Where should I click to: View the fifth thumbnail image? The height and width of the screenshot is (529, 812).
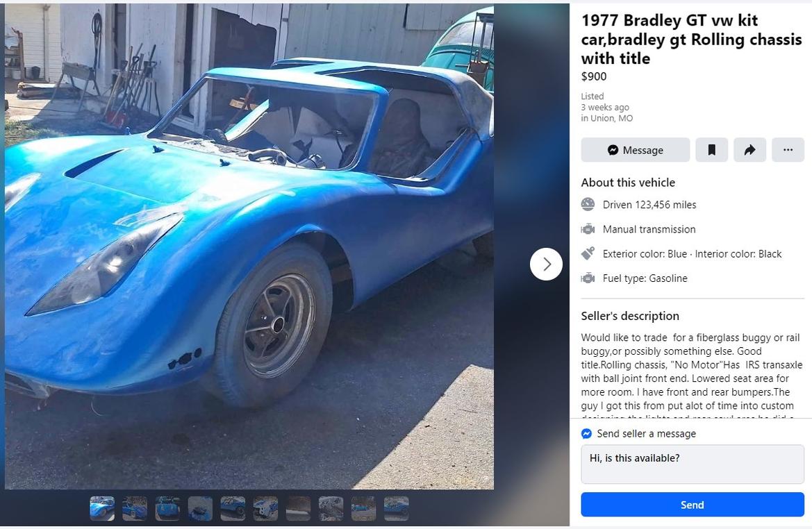click(x=233, y=508)
